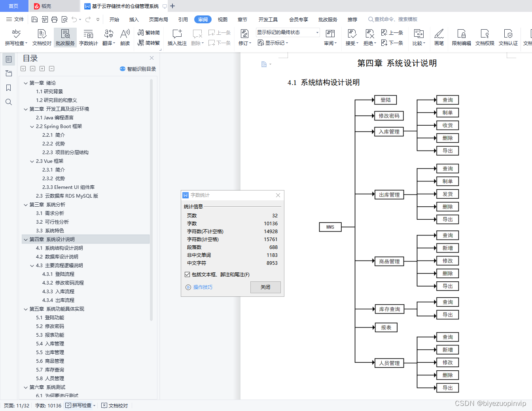Insert a comment using 插入批注

(176, 38)
